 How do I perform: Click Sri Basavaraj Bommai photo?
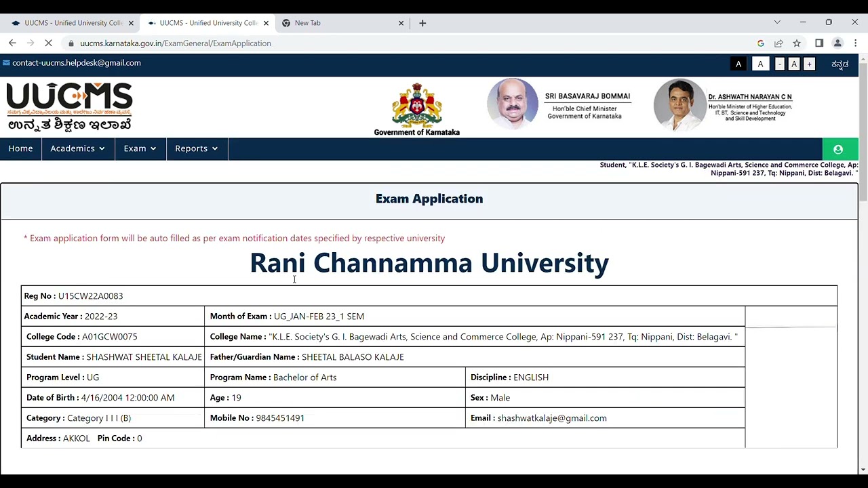(x=513, y=104)
